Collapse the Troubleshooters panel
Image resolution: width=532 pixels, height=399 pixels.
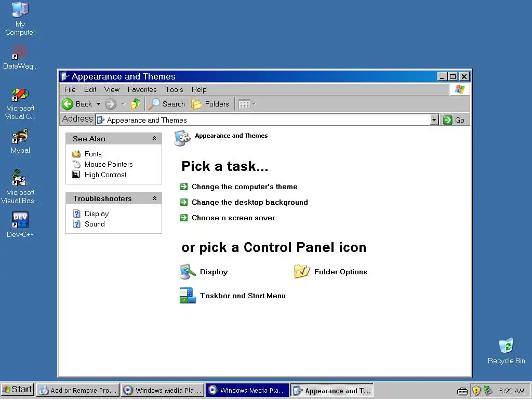point(154,198)
